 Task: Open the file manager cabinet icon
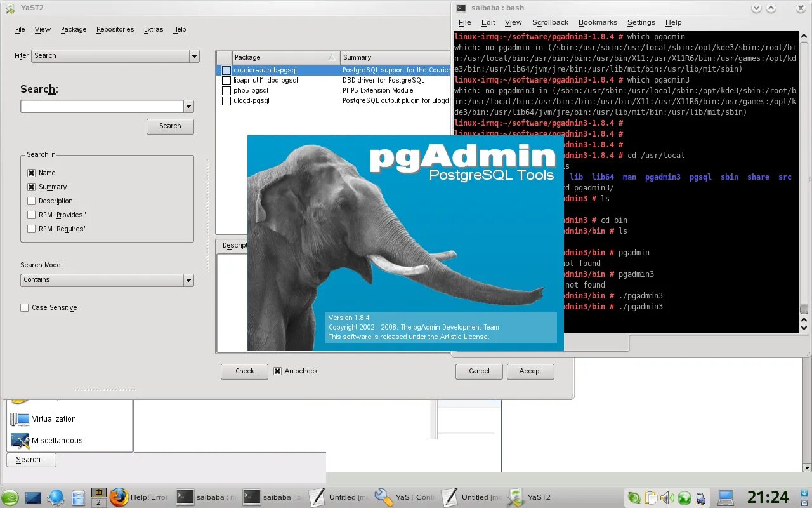78,497
